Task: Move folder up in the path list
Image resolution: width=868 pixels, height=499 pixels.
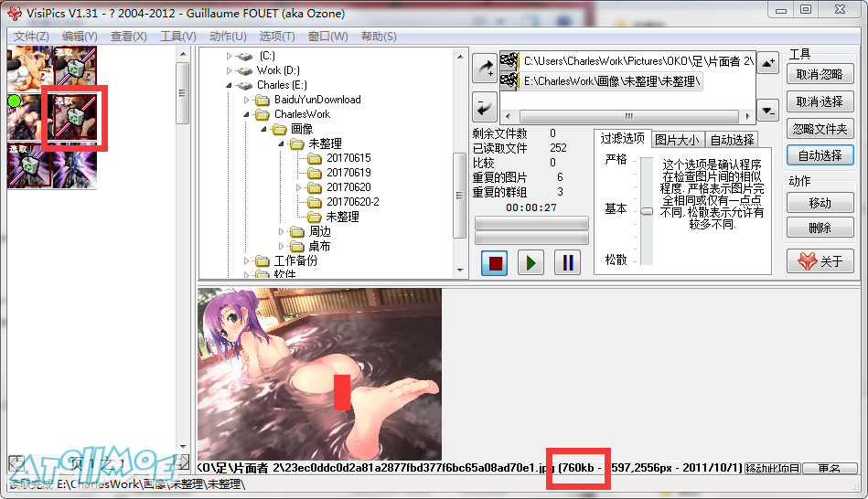Action: [x=767, y=63]
